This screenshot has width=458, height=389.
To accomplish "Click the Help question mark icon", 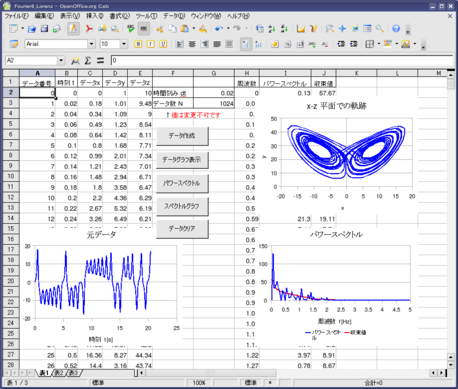I will [396, 29].
